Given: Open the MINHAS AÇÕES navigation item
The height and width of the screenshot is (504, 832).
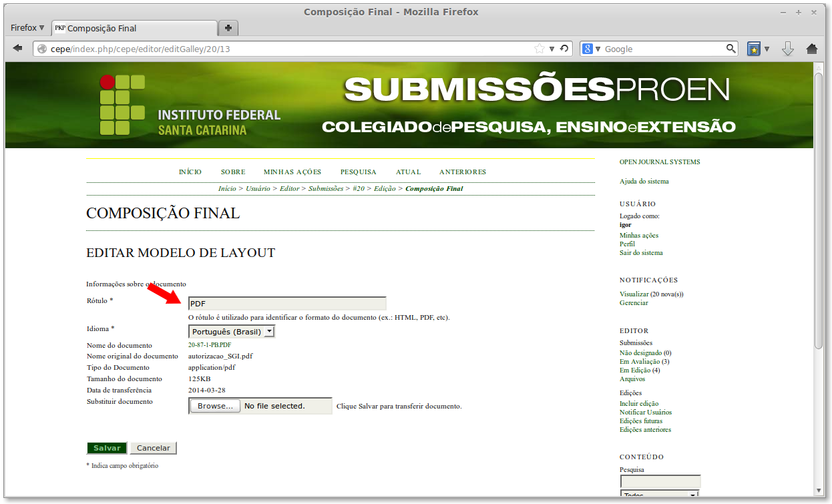Looking at the screenshot, I should click(x=292, y=172).
